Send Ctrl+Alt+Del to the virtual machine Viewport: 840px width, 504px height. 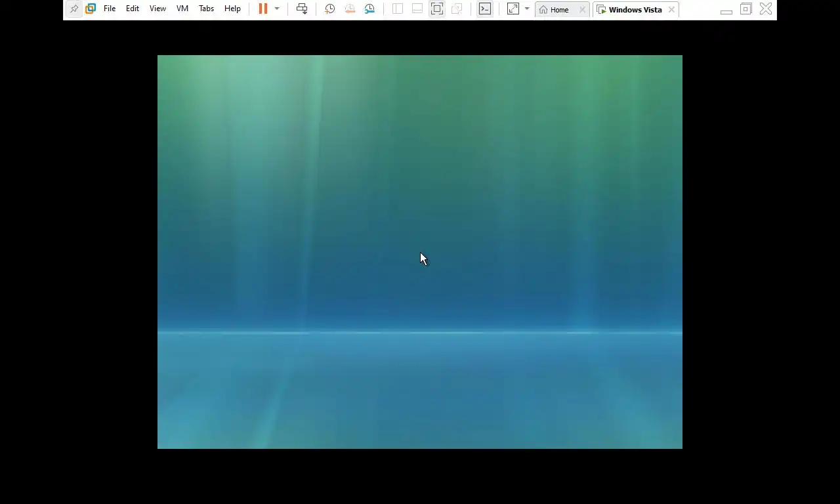click(x=302, y=9)
